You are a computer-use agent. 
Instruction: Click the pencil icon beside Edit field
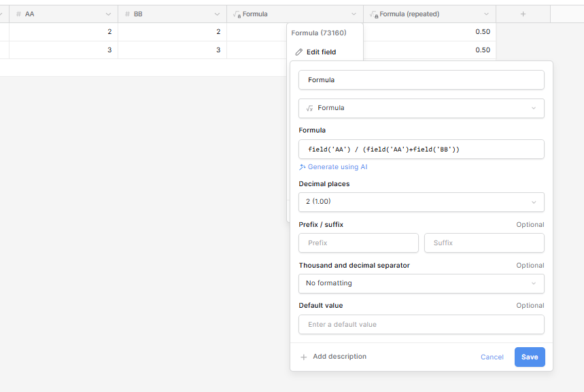pyautogui.click(x=298, y=52)
